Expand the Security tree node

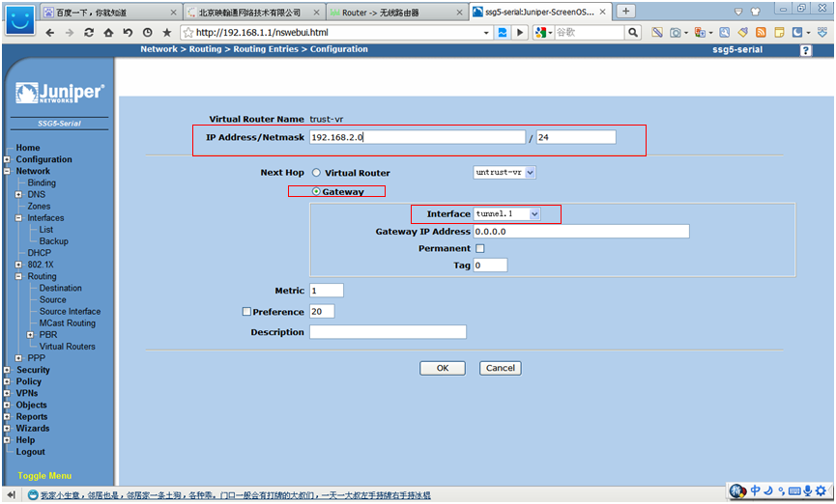click(7, 370)
